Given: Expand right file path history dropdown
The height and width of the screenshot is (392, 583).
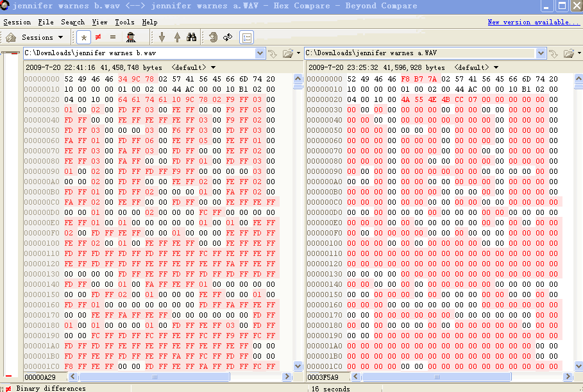Looking at the screenshot, I should coord(541,53).
